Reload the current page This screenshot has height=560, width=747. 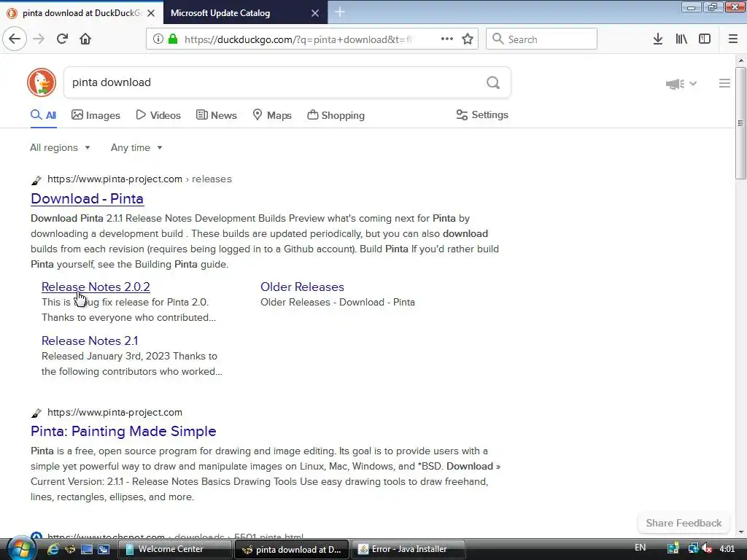tap(62, 39)
